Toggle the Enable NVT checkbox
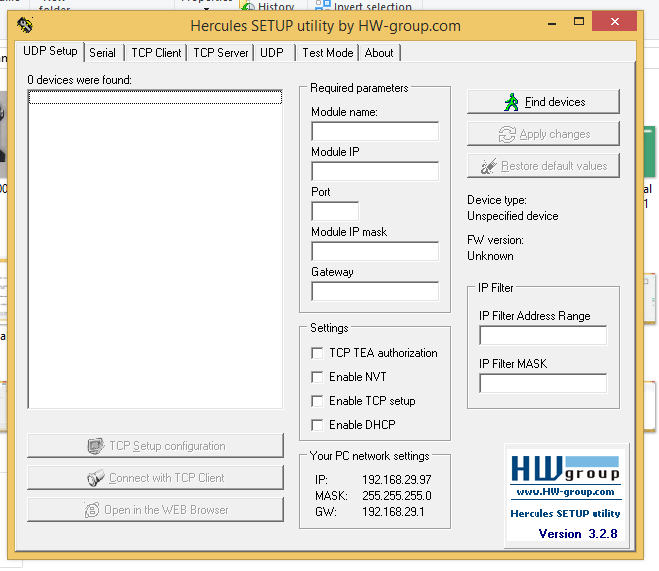 coord(317,377)
